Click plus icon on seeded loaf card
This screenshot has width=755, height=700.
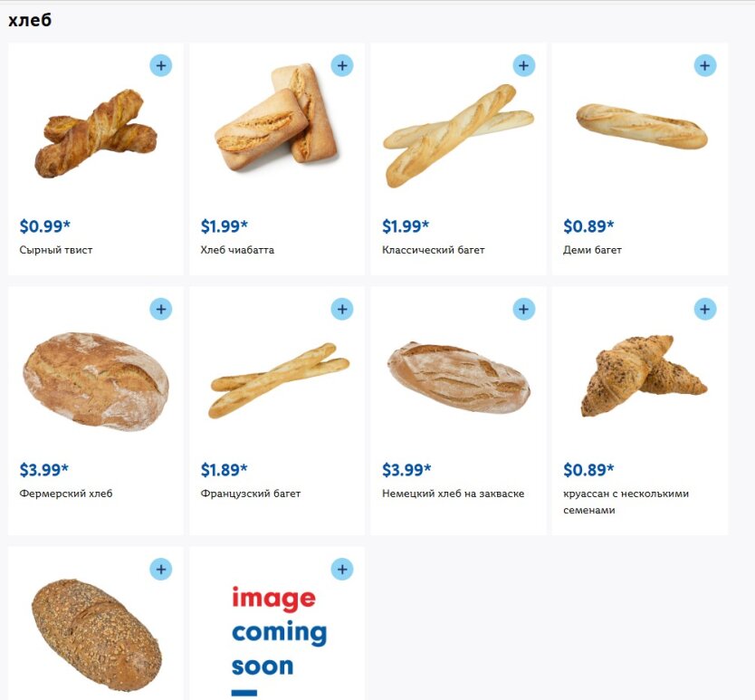coord(161,570)
